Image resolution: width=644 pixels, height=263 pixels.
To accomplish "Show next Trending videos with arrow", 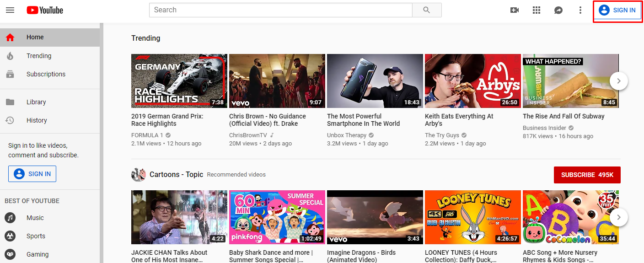I will 619,81.
